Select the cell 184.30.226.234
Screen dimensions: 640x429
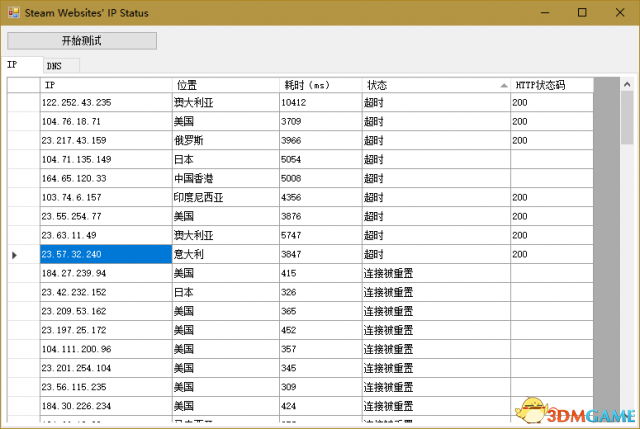click(106, 406)
